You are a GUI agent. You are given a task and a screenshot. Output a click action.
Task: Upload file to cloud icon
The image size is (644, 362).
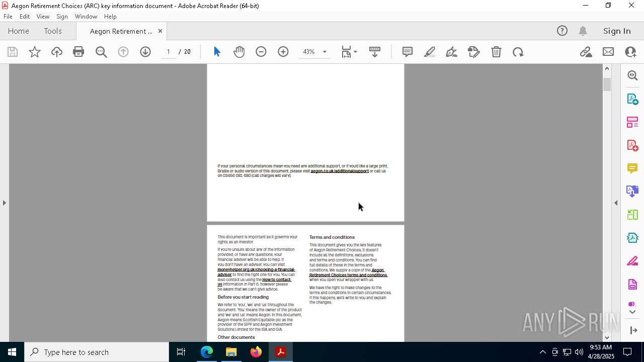[57, 52]
